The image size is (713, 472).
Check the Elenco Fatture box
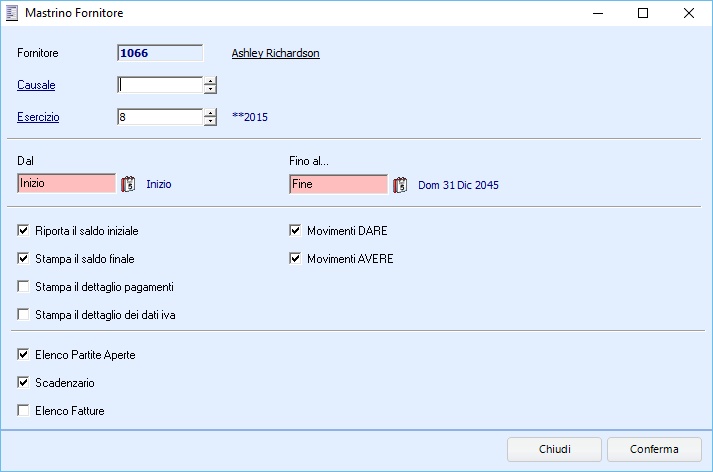pos(23,410)
